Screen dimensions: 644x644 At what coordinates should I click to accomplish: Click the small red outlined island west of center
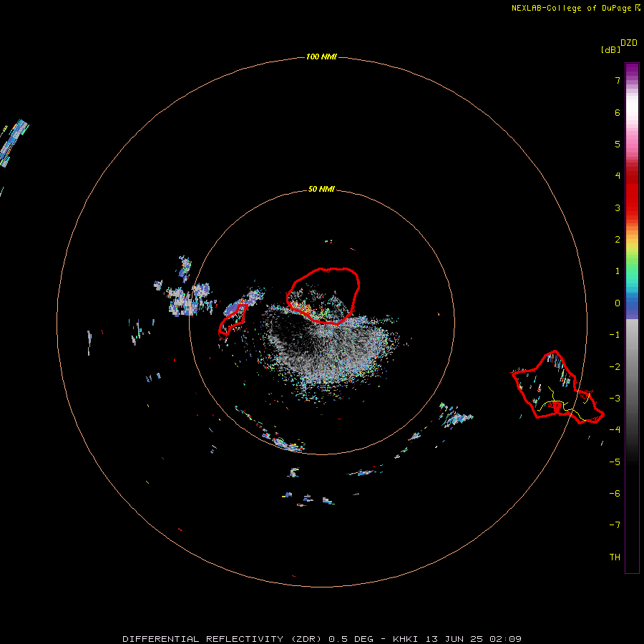click(233, 320)
